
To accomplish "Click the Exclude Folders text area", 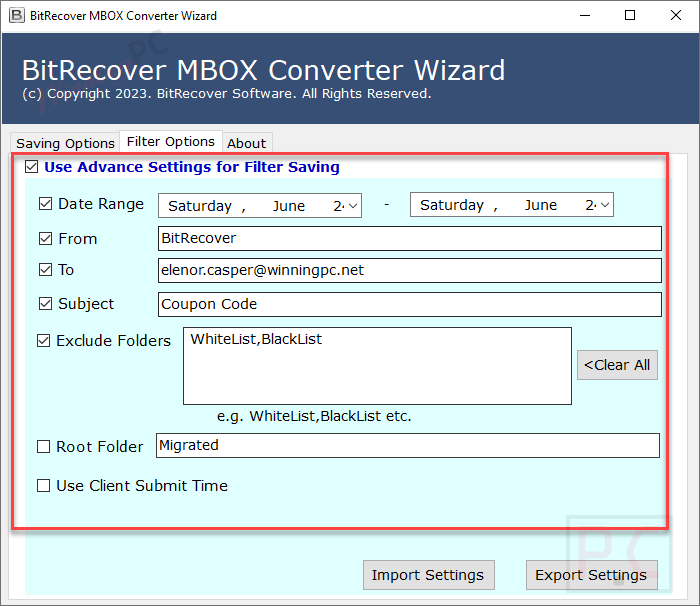I will point(377,366).
